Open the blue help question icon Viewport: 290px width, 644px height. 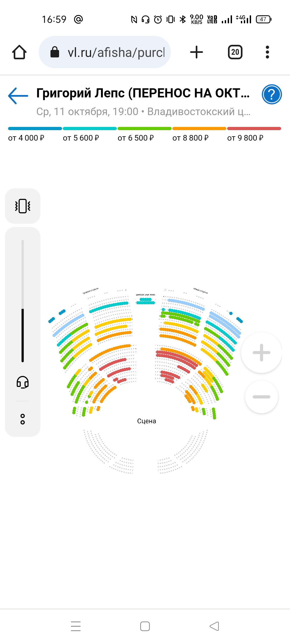272,94
